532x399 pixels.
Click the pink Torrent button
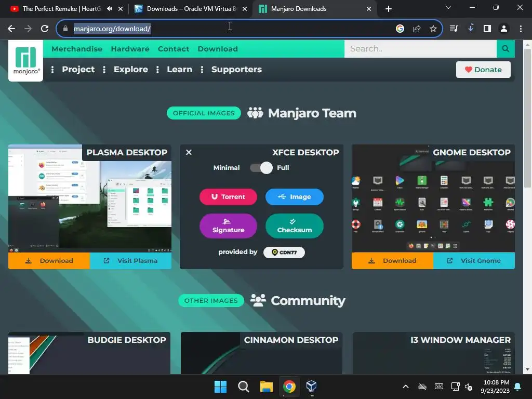pos(228,197)
